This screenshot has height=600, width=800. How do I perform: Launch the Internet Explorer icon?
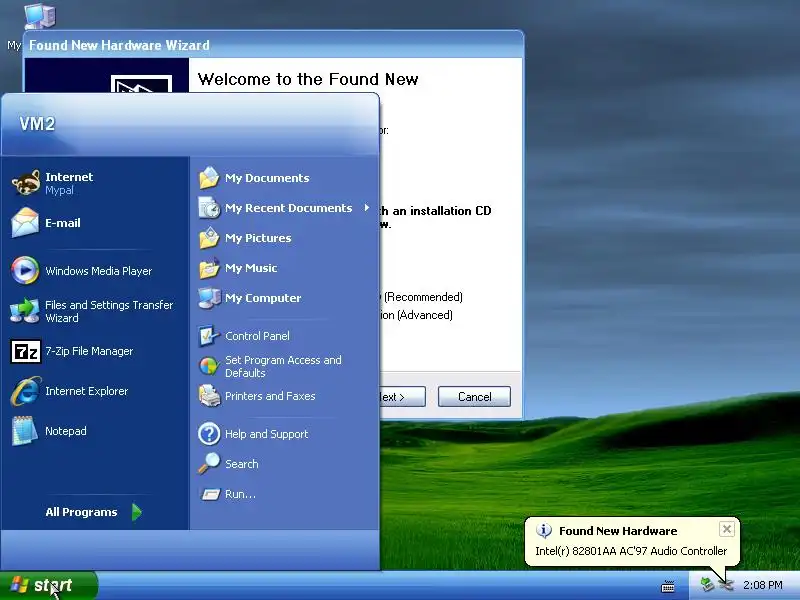coord(26,391)
